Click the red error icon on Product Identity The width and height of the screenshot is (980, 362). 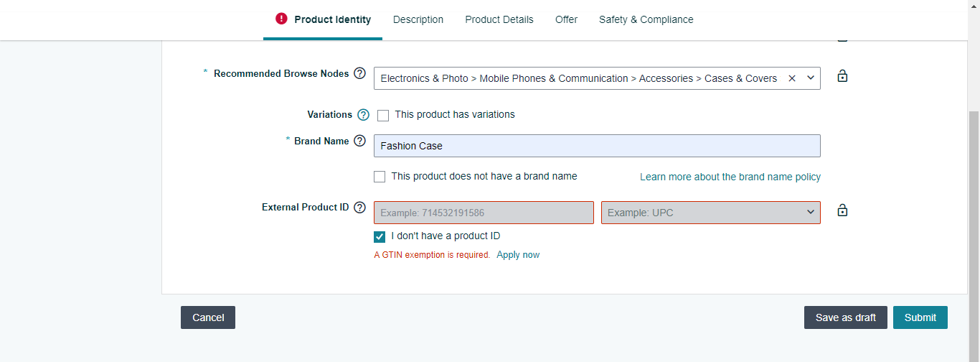tap(281, 19)
